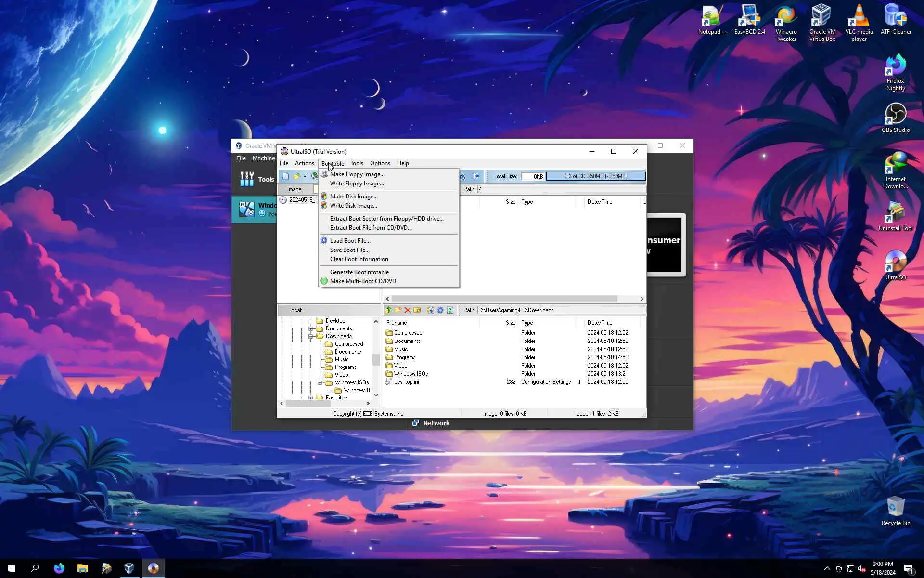924x578 pixels.
Task: Click the Help question mark toolbar icon
Action: tap(462, 176)
